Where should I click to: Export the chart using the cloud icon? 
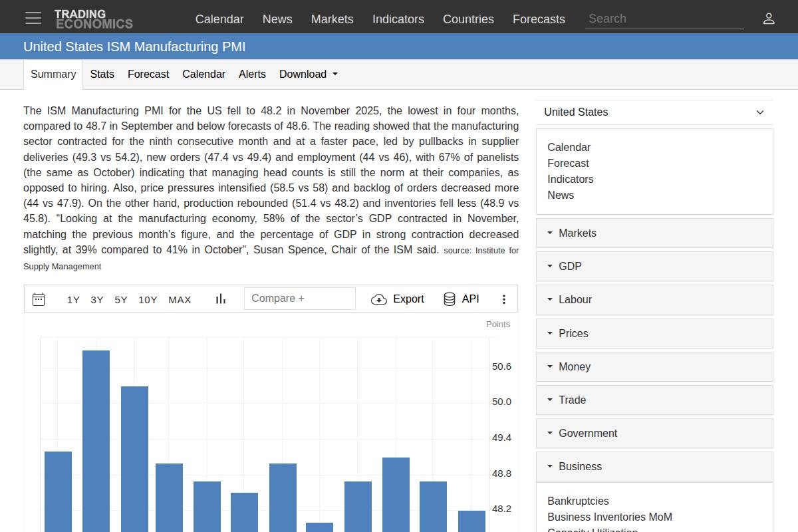pyautogui.click(x=378, y=299)
